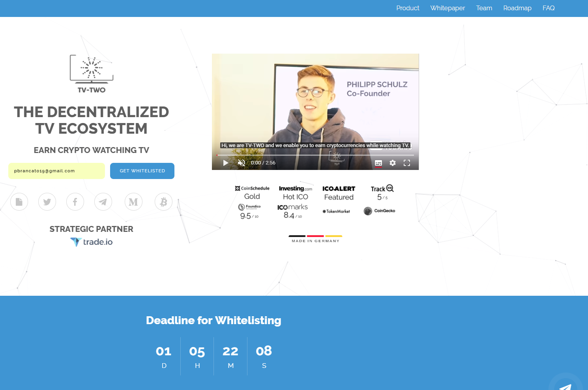
Task: Open the CoinGecko listing logo
Action: point(379,211)
